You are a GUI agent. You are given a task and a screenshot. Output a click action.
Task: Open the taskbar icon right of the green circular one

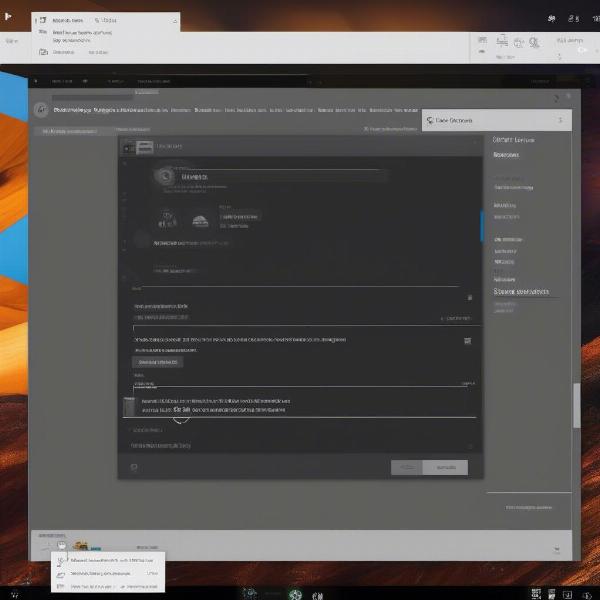318,595
